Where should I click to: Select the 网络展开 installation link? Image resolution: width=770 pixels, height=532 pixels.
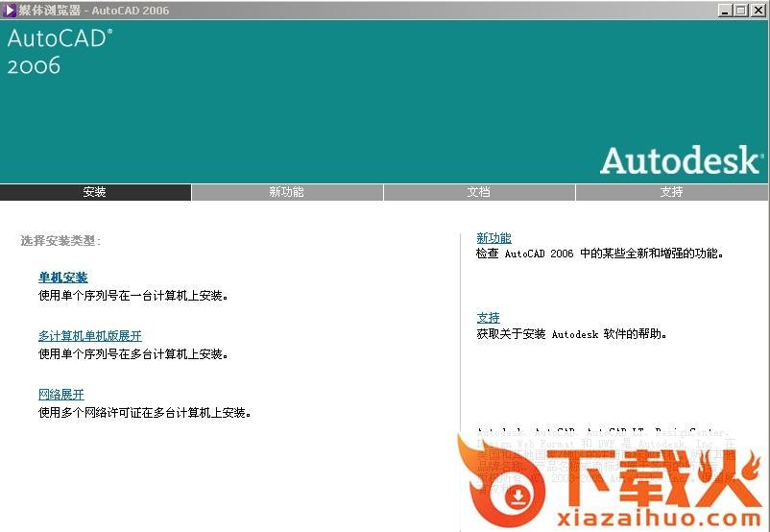pos(61,395)
